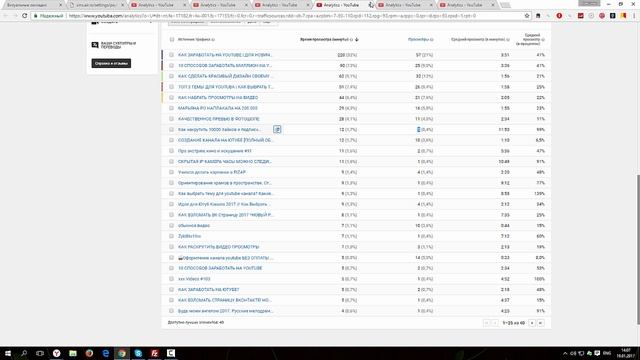Check the 'КАК НАБРАТЬ ПРОСМОТРЫ НА ВИДЕО' checkbox
The image size is (640, 360).
[x=171, y=98]
